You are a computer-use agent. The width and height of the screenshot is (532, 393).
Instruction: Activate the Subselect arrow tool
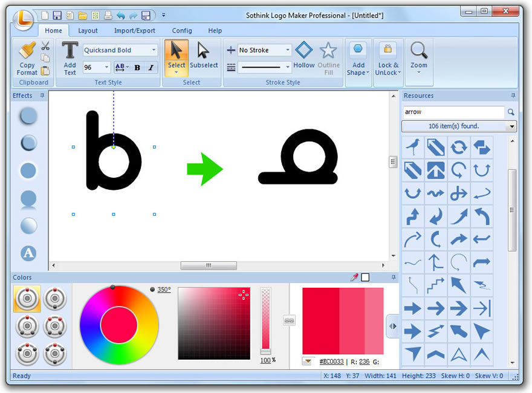click(204, 55)
